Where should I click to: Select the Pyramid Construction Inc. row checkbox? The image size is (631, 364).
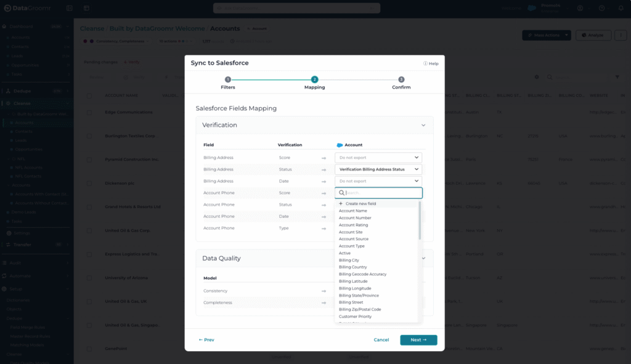point(89,160)
